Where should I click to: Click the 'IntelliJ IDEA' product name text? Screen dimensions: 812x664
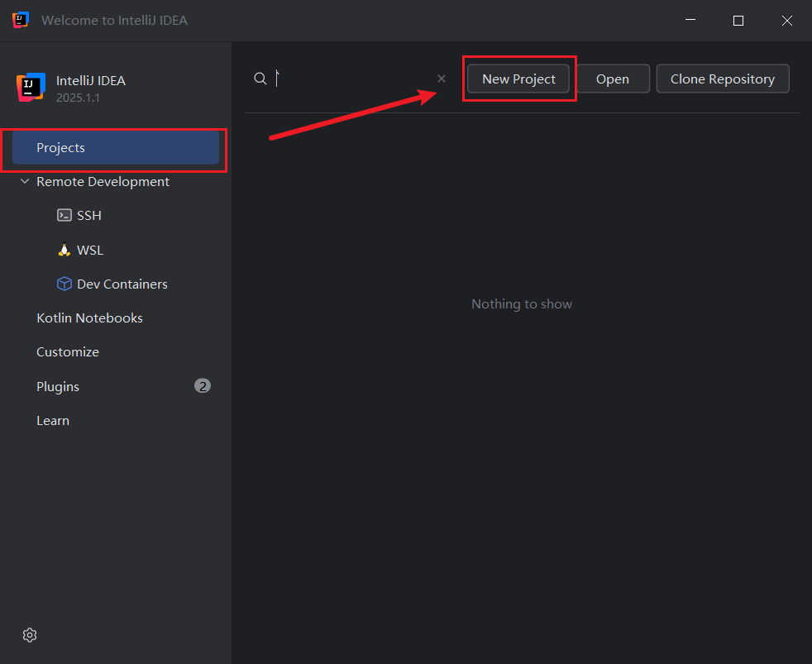tap(91, 81)
